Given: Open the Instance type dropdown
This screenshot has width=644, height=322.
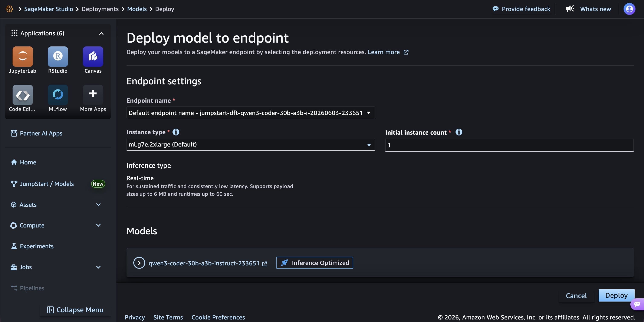Looking at the screenshot, I should tap(250, 145).
